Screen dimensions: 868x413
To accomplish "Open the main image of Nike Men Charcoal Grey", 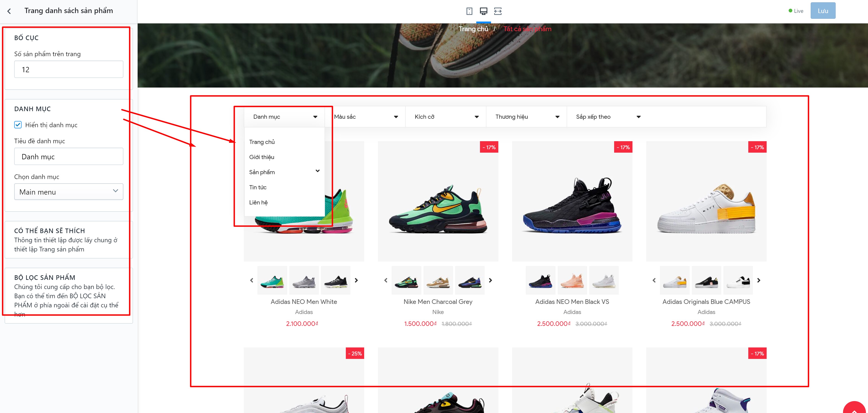I will (x=438, y=201).
